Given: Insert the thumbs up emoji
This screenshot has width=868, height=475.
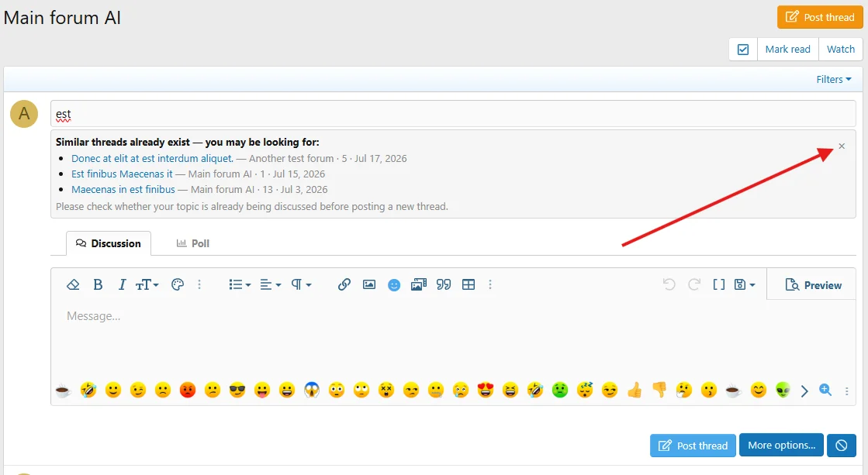Looking at the screenshot, I should pyautogui.click(x=635, y=391).
